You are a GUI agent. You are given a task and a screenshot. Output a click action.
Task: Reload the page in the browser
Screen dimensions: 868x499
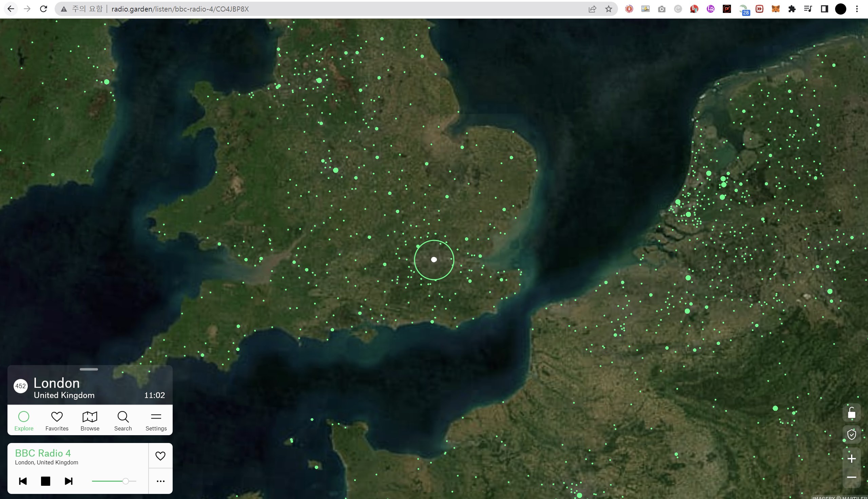[43, 9]
